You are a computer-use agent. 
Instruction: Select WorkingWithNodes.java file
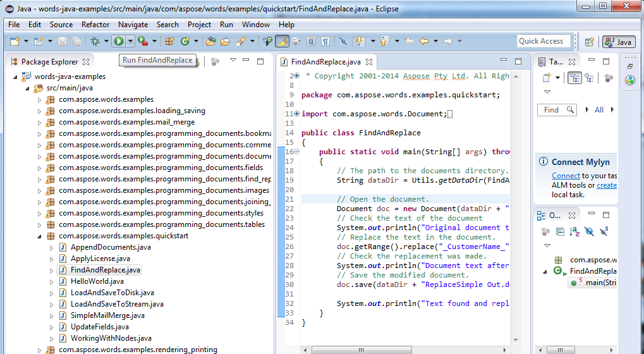[111, 338]
